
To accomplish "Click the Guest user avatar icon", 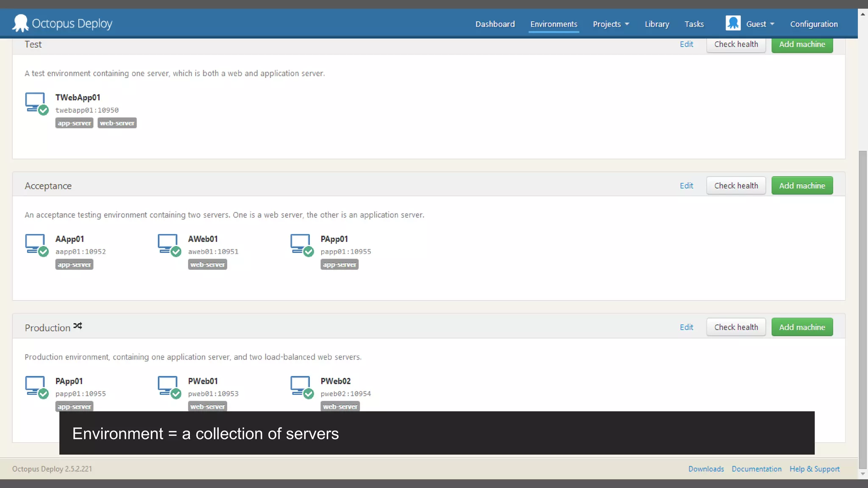I will click(x=733, y=23).
